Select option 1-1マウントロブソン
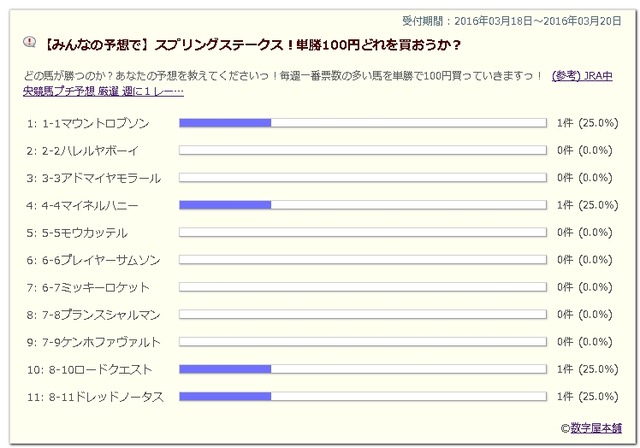 point(97,123)
